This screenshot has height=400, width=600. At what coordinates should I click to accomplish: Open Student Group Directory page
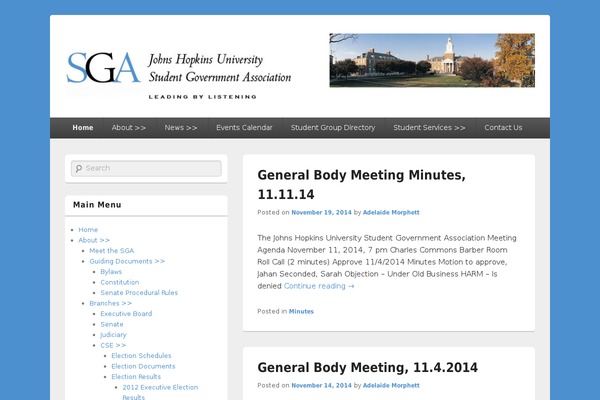point(333,127)
